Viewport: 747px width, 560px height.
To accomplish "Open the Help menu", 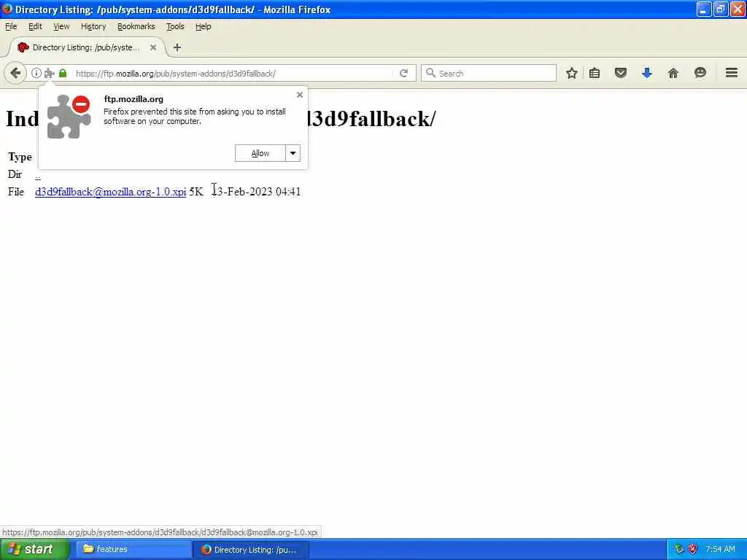I will click(x=203, y=27).
